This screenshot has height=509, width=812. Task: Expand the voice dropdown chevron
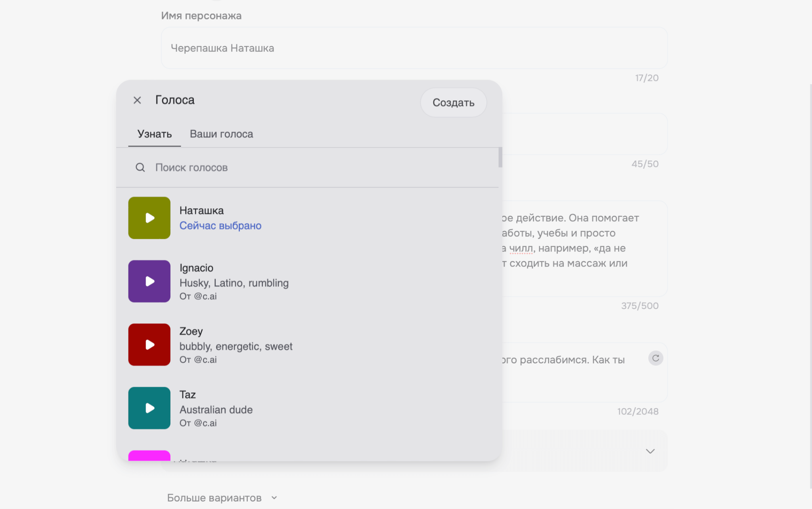coord(650,451)
